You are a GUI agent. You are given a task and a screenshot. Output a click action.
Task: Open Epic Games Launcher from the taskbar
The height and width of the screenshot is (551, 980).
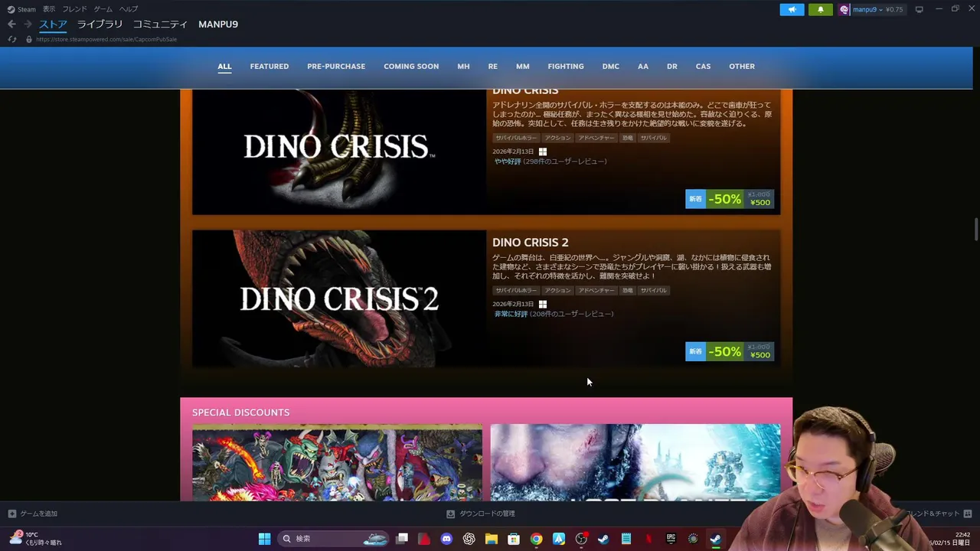pos(671,539)
